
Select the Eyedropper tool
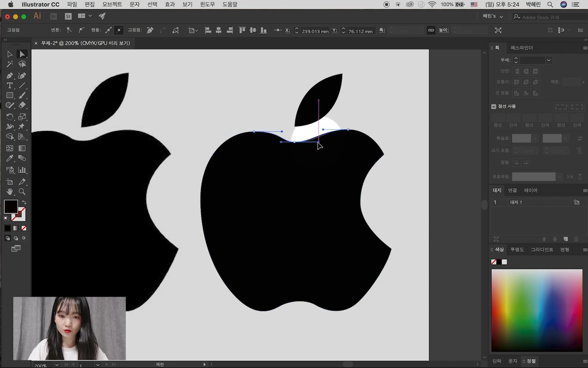(10, 158)
